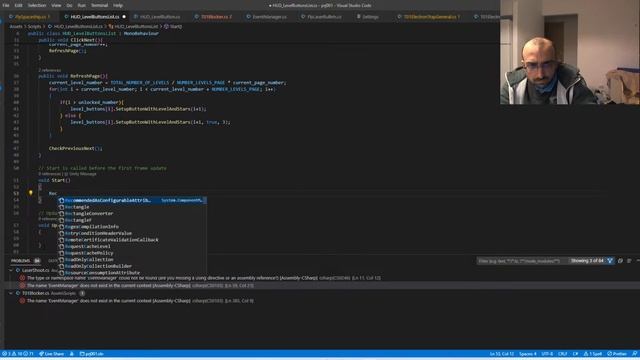The image size is (640, 360).
Task: Click the CRLF line ending item
Action: [x=563, y=354]
